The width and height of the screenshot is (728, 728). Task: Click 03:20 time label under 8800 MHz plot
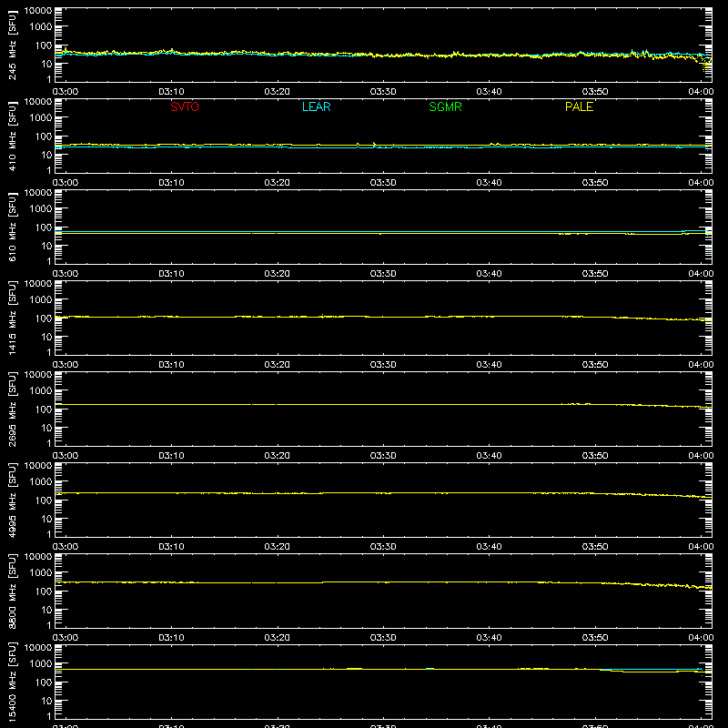pos(278,638)
